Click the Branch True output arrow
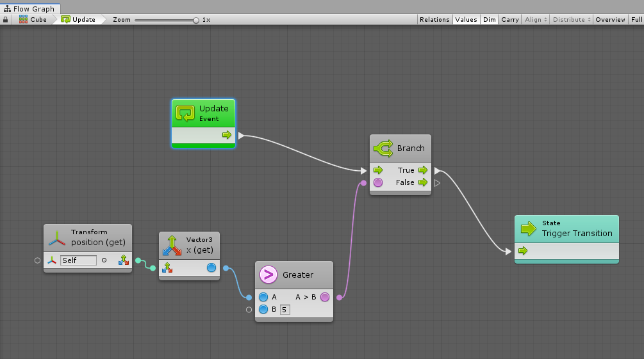This screenshot has height=359, width=644. click(422, 170)
